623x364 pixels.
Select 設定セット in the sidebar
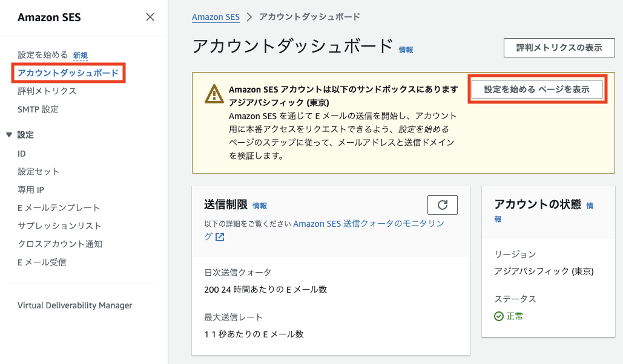point(39,172)
